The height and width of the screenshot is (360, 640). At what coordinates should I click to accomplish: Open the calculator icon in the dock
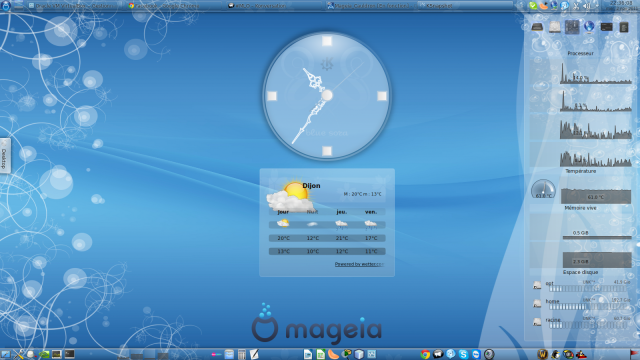(x=242, y=354)
